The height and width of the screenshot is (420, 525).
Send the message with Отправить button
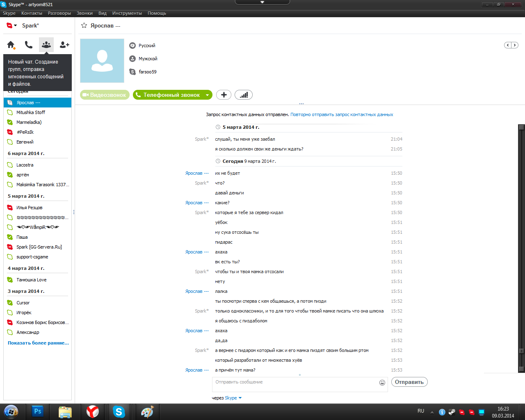pos(409,382)
